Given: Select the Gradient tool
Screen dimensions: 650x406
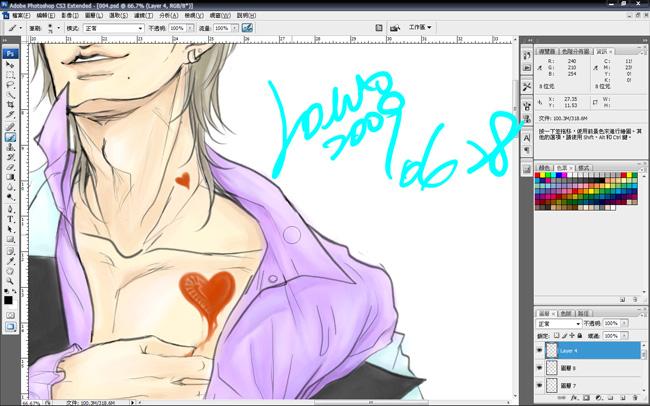Looking at the screenshot, I should [x=10, y=177].
